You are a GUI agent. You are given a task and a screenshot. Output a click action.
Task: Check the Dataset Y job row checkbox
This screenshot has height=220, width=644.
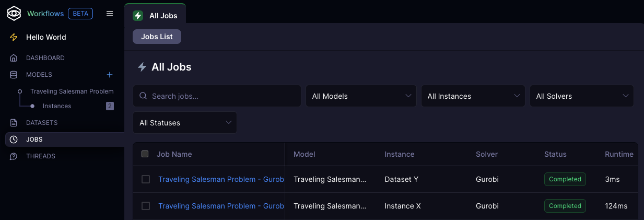coord(146,179)
